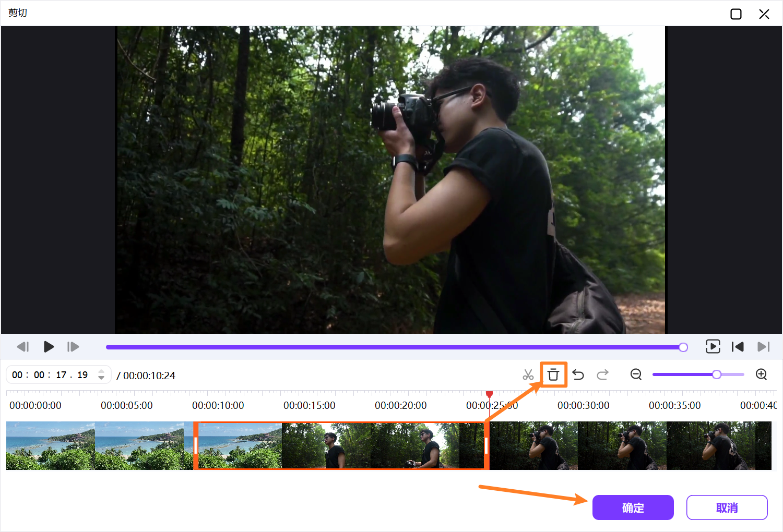Cancel edits with the 取消 button

pos(727,507)
